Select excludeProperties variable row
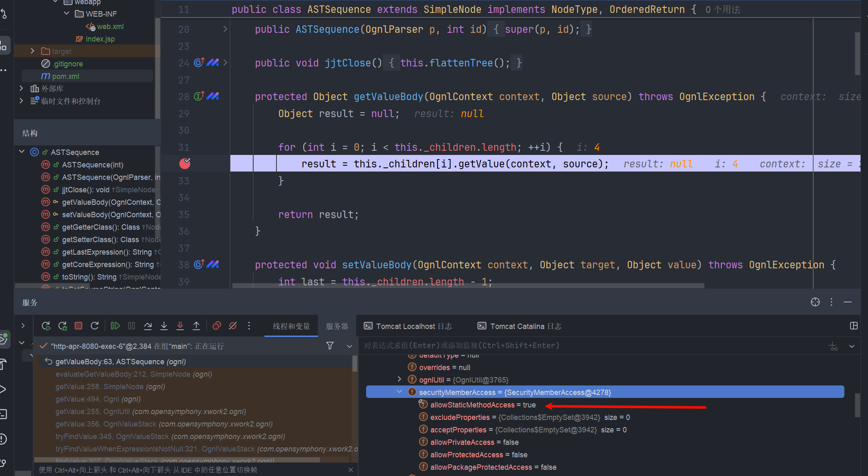Screen dimensions: 868x476 click(x=530, y=417)
